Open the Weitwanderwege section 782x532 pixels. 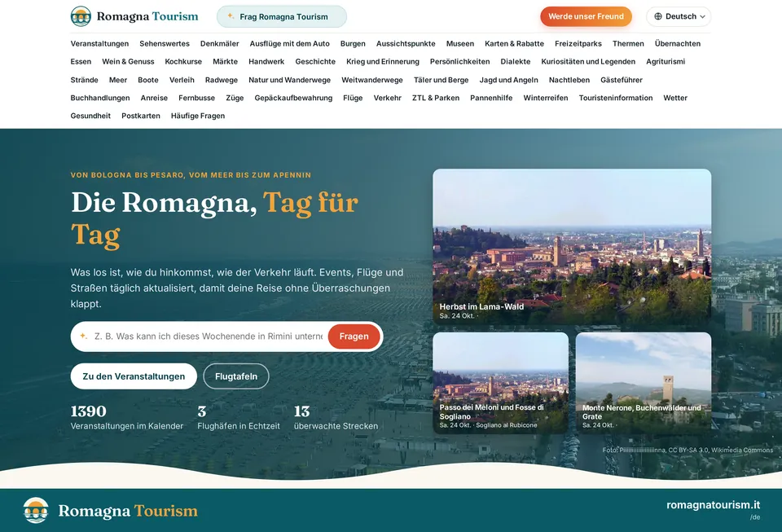[x=372, y=80]
